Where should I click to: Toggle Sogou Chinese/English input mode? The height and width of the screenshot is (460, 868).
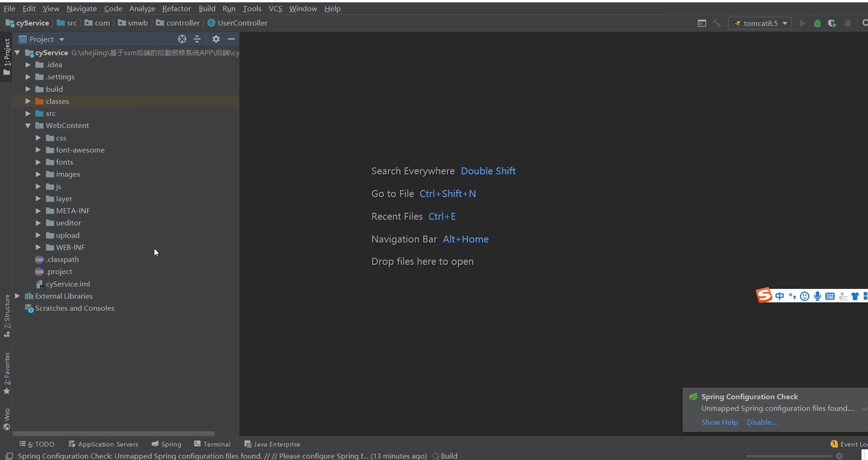pyautogui.click(x=779, y=296)
